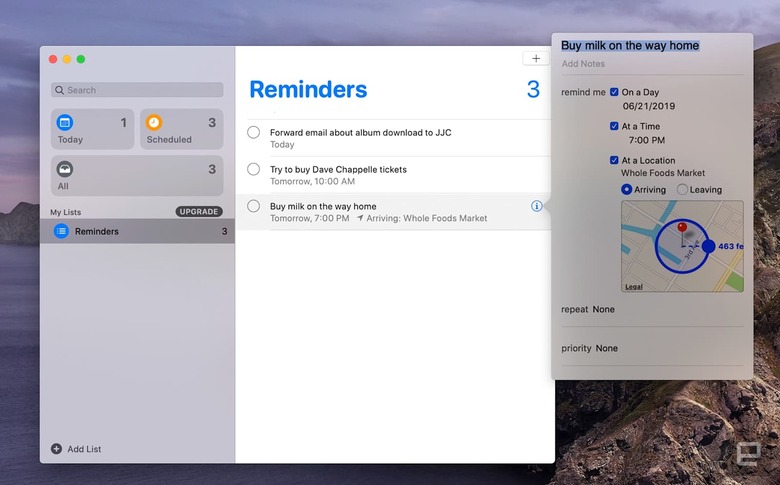This screenshot has width=780, height=485.
Task: Select the Reminders list in My Lists
Action: coord(137,231)
